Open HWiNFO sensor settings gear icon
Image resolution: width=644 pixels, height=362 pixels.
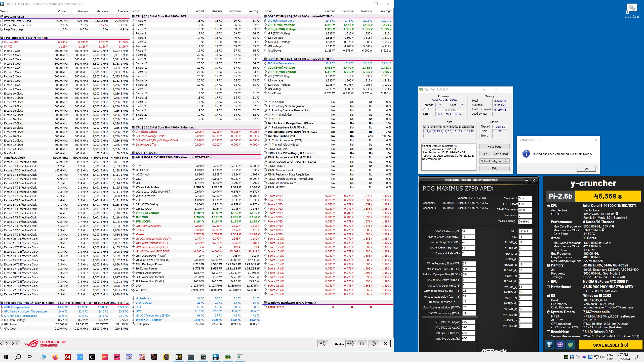(x=374, y=343)
